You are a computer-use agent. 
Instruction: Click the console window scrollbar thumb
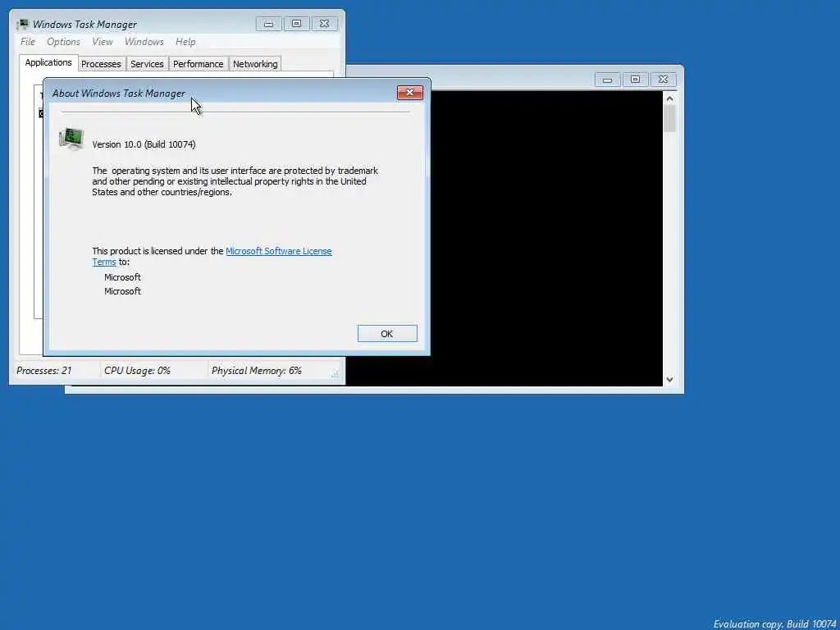(x=669, y=118)
